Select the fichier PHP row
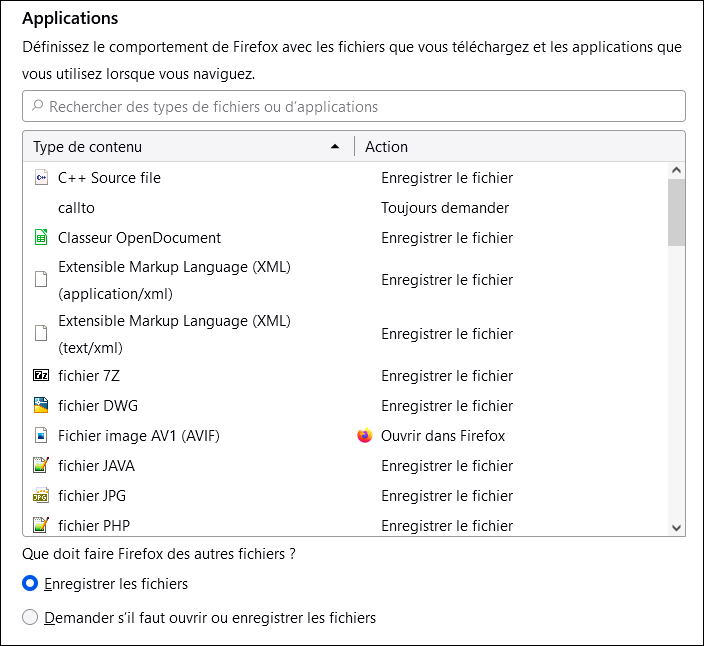The height and width of the screenshot is (646, 704). coord(345,523)
